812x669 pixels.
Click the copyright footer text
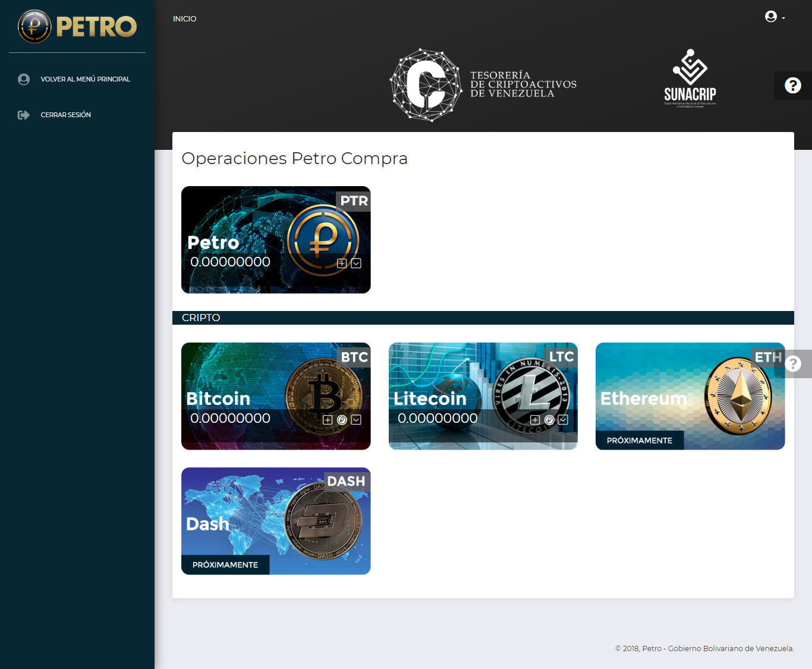704,649
